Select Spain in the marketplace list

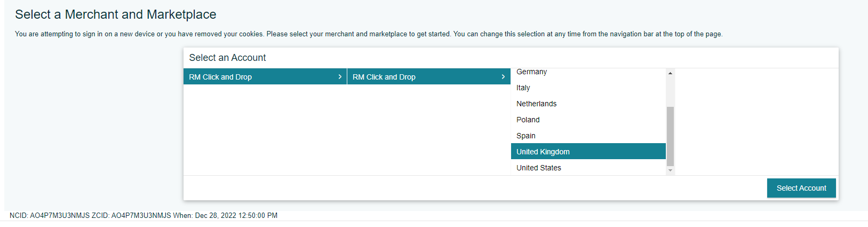click(x=526, y=136)
